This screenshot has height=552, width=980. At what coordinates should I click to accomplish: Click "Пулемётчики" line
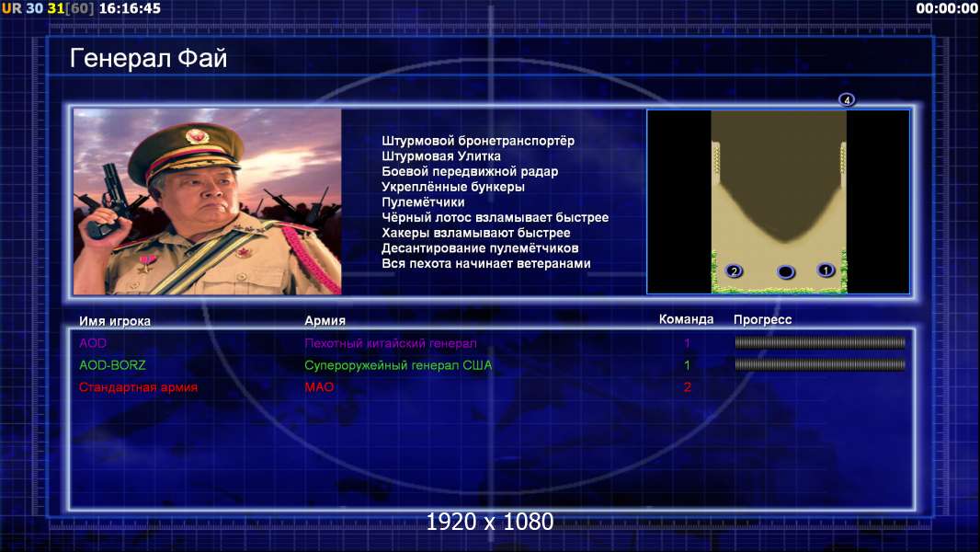(423, 201)
